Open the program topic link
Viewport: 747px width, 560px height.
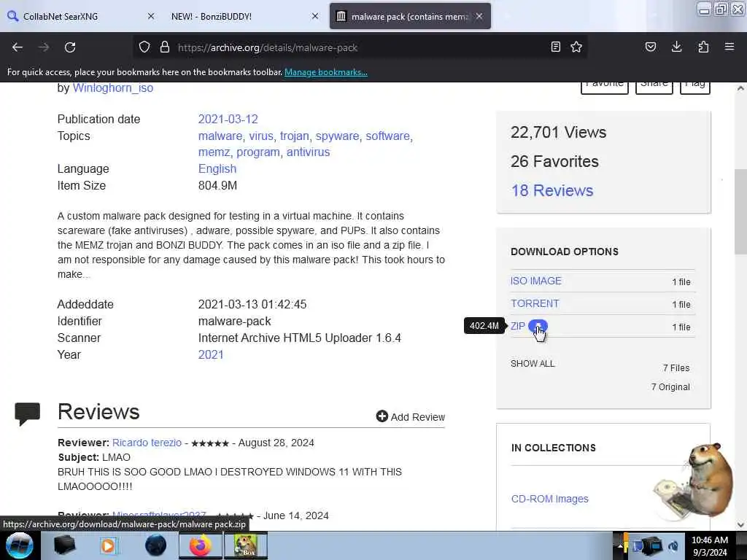258,152
